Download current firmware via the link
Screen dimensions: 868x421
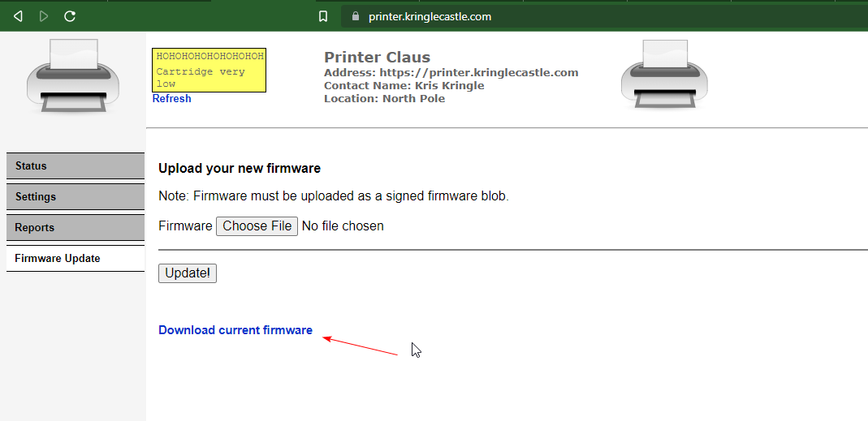[235, 330]
